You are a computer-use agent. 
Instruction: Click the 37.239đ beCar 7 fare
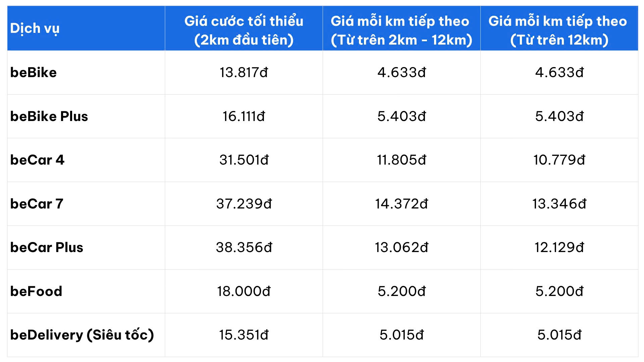point(244,204)
